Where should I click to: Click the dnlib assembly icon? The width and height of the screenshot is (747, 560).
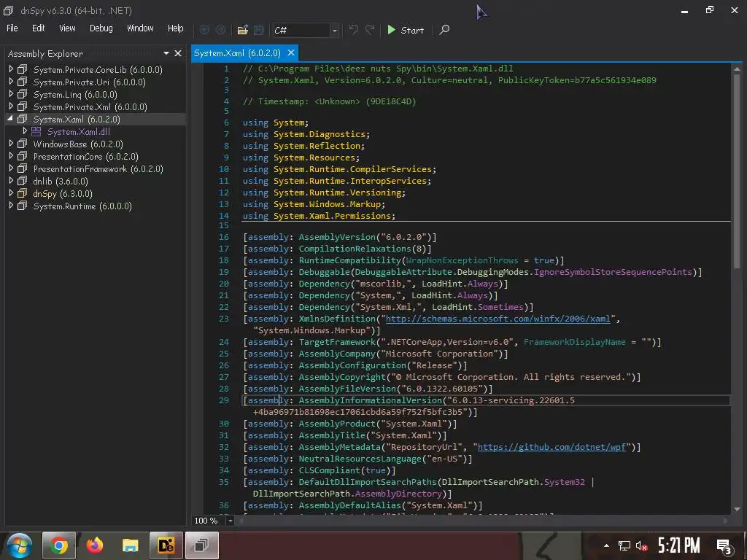point(23,181)
